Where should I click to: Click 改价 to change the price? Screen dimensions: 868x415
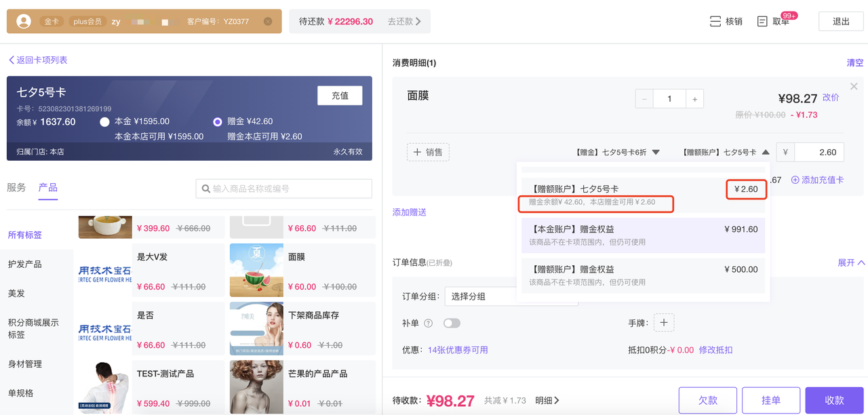pos(831,98)
